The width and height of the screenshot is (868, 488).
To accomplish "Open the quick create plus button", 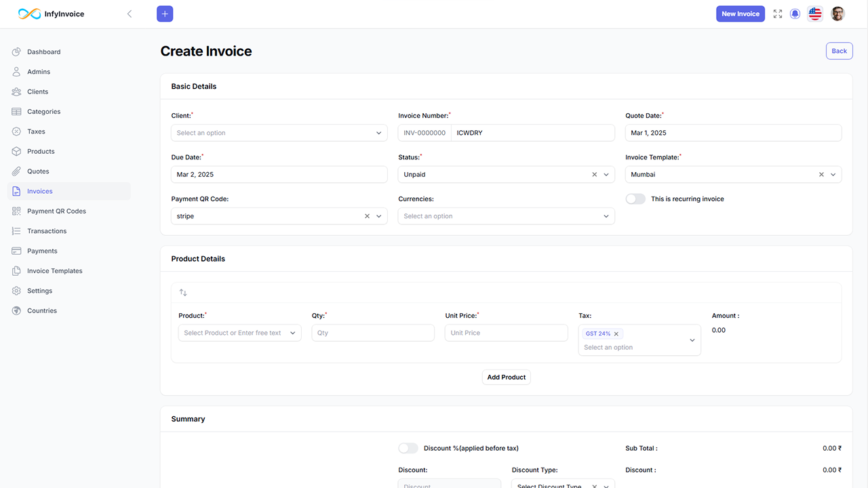I will coord(164,14).
